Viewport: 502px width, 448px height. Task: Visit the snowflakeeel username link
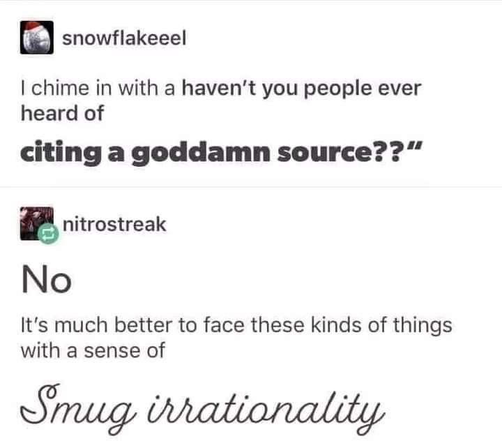click(x=124, y=38)
